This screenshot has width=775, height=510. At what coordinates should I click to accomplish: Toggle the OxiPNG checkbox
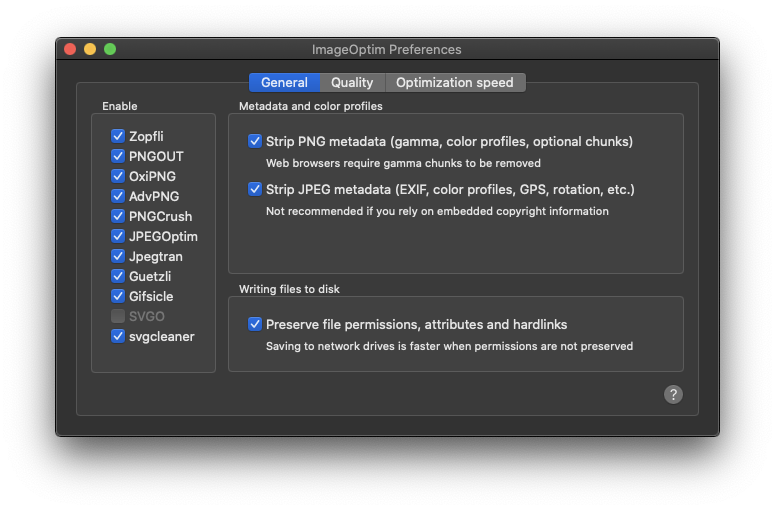[x=118, y=176]
